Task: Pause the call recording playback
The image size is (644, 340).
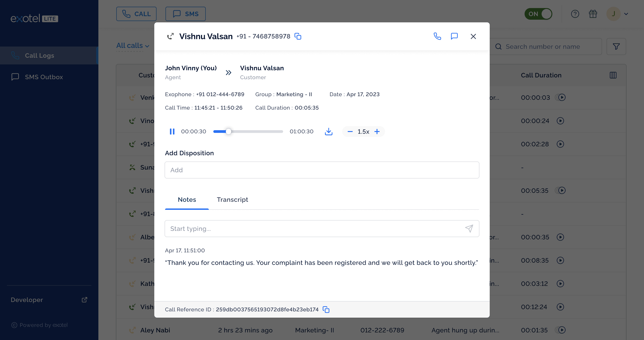Action: coord(172,132)
